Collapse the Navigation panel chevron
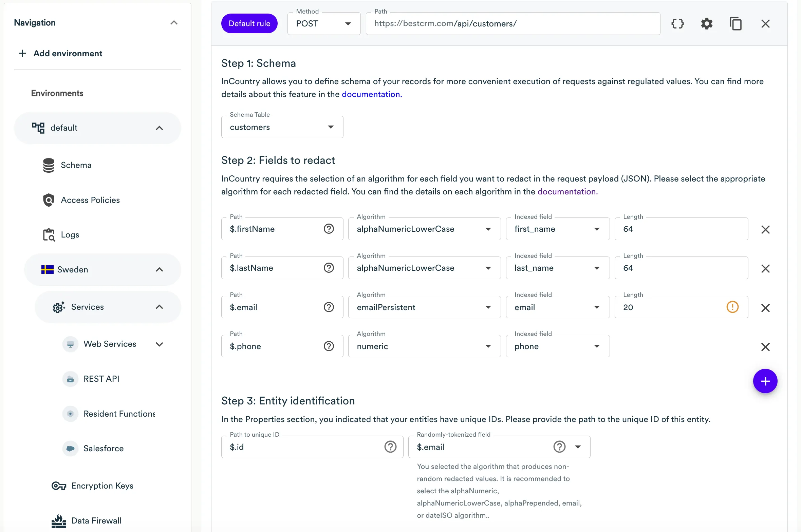Screen dimensions: 801x532 coord(174,23)
